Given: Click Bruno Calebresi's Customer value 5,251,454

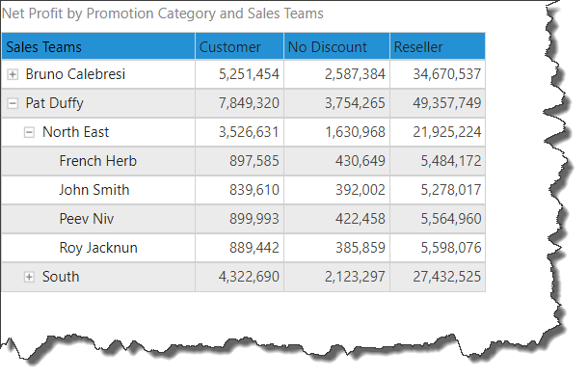Looking at the screenshot, I should (249, 74).
